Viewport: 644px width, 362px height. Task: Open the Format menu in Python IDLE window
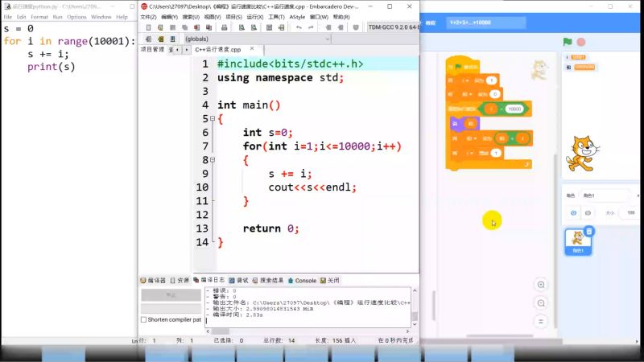39,17
